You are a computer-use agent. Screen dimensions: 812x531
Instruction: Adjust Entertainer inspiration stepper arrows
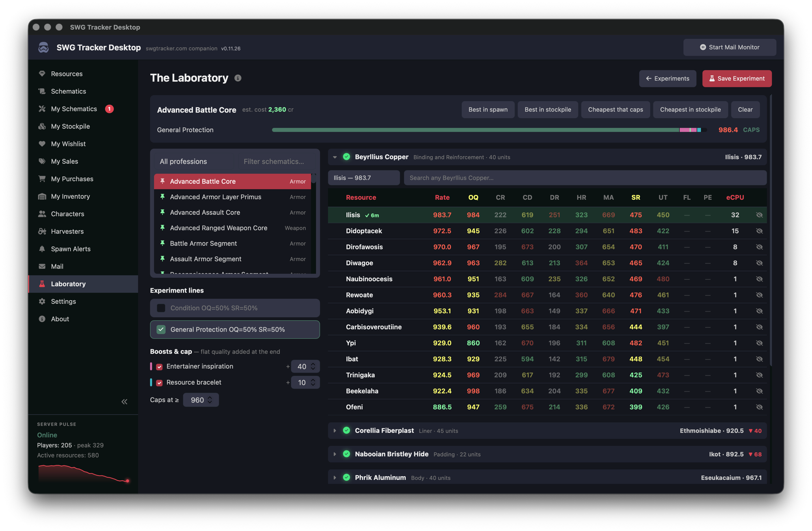313,366
